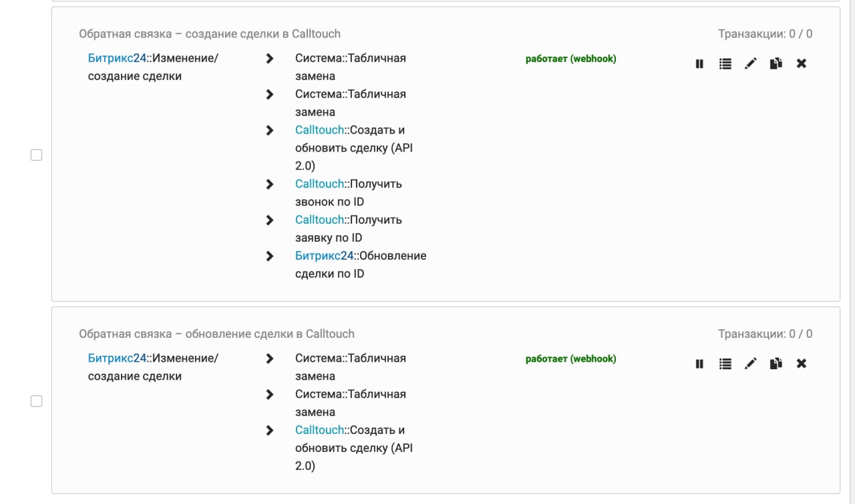Open Битрикс24 trigger link in обновление card
This screenshot has width=855, height=504.
click(x=117, y=358)
